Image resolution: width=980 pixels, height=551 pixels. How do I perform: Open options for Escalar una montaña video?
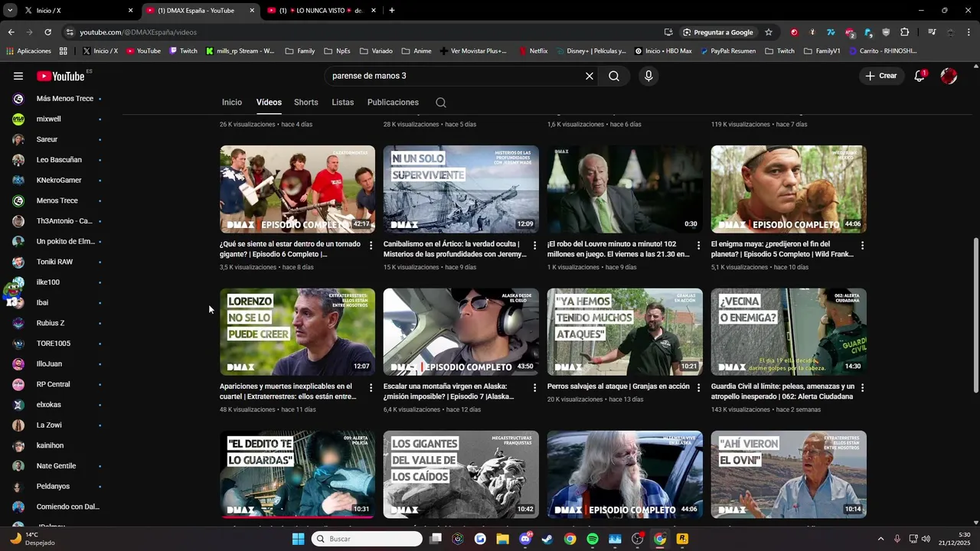(535, 388)
